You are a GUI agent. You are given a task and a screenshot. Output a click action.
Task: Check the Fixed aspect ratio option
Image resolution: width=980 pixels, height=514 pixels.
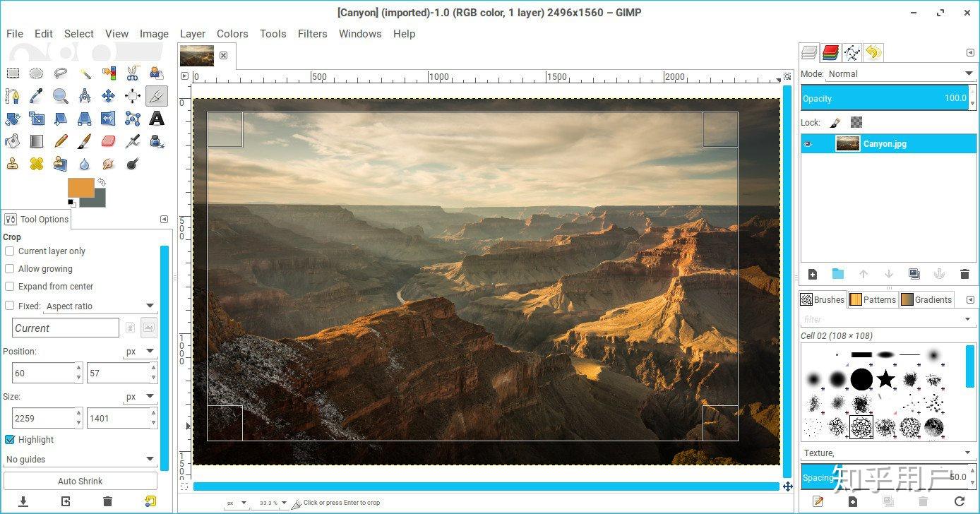pyautogui.click(x=10, y=305)
